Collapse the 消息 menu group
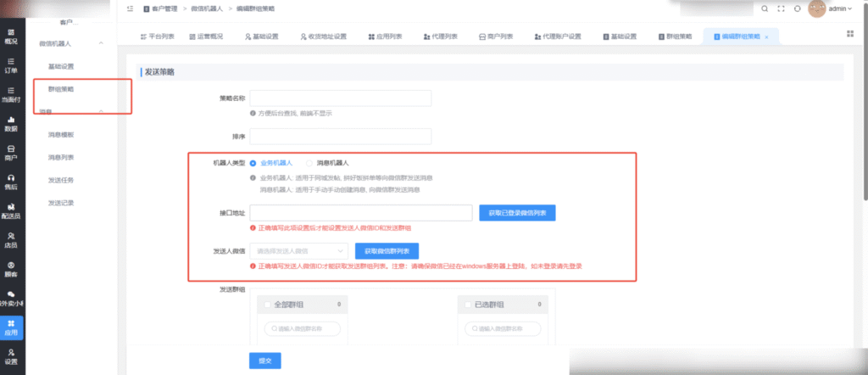Image resolution: width=868 pixels, height=375 pixels. [101, 111]
